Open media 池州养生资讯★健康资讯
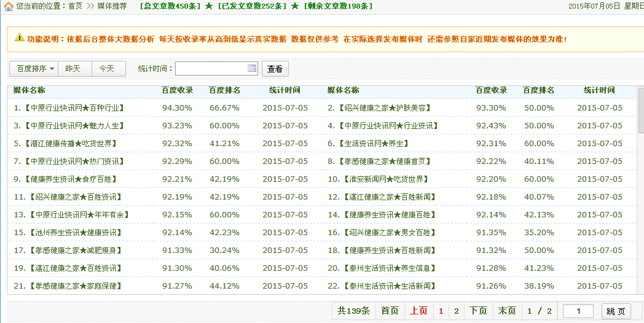The width and height of the screenshot is (644, 323). (75, 232)
